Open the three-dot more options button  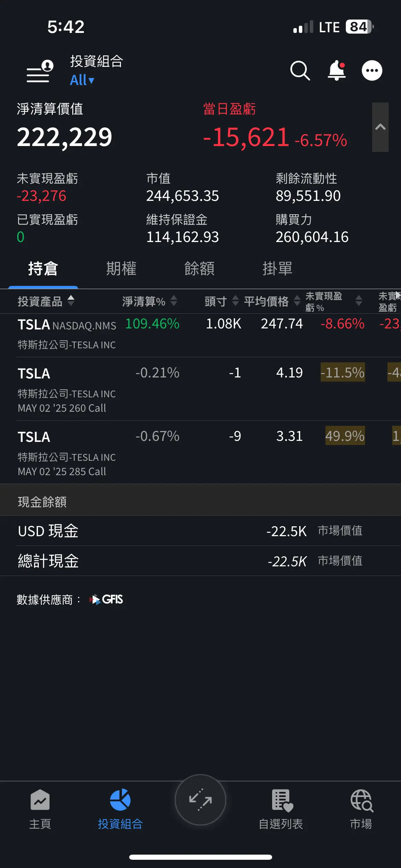coord(372,71)
